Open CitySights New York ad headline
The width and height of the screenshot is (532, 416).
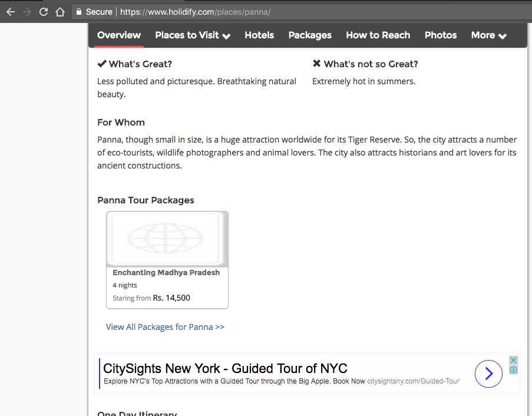pos(225,368)
